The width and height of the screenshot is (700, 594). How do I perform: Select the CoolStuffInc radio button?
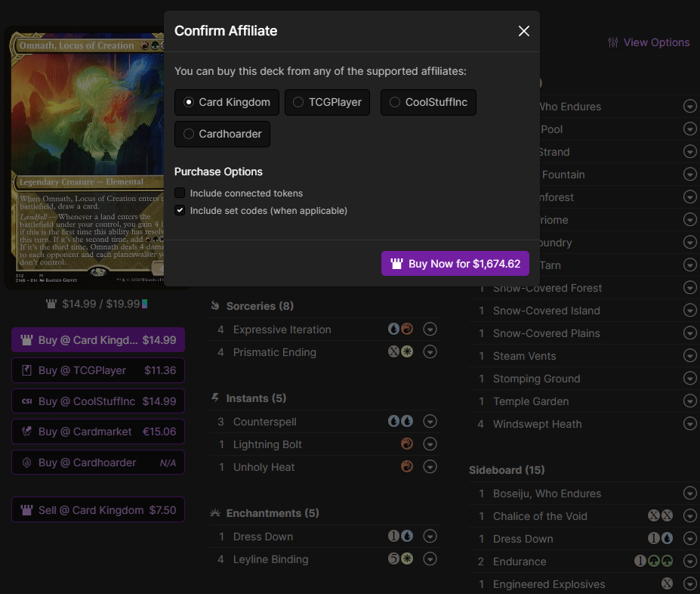click(395, 102)
